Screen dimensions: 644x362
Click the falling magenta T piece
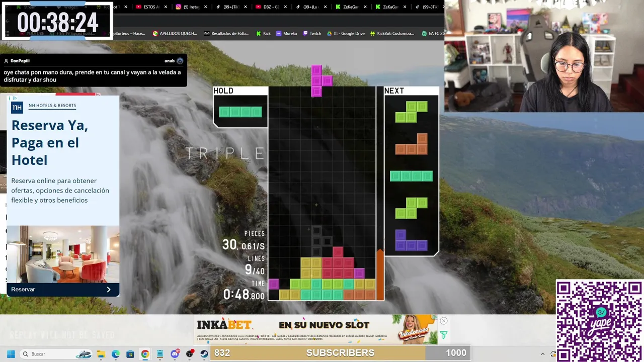point(321,80)
